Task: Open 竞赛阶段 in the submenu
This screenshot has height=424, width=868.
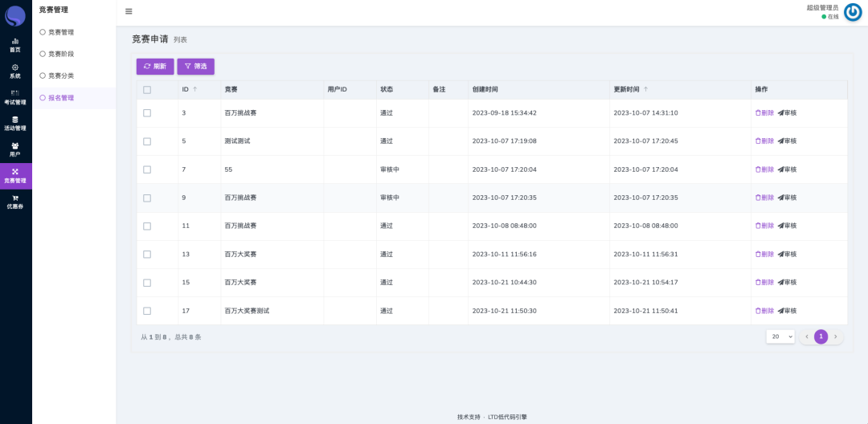Action: coord(60,54)
